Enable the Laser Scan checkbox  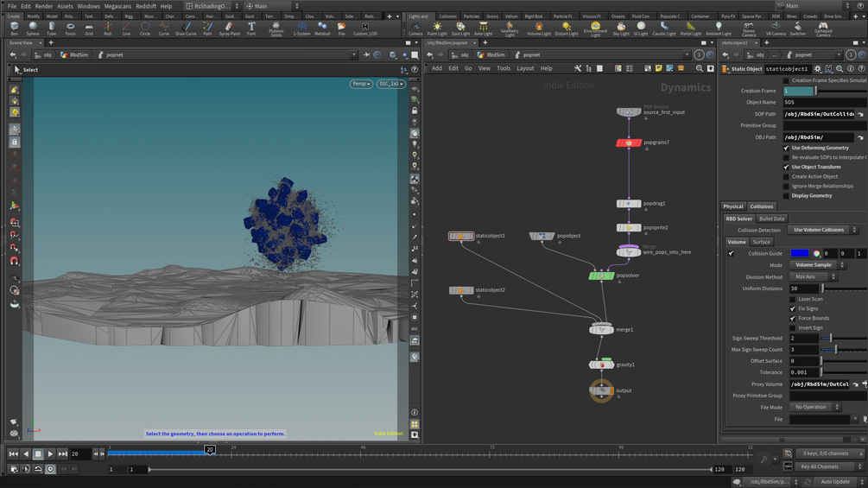pyautogui.click(x=793, y=299)
